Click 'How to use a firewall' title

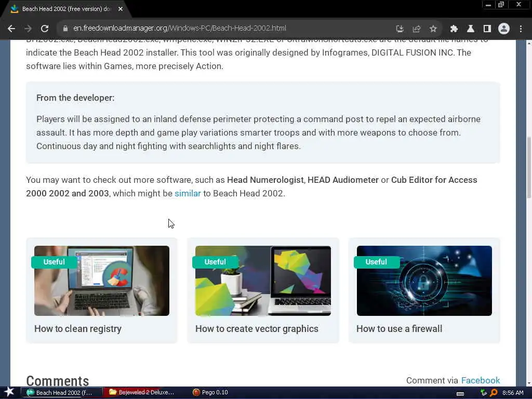click(400, 329)
